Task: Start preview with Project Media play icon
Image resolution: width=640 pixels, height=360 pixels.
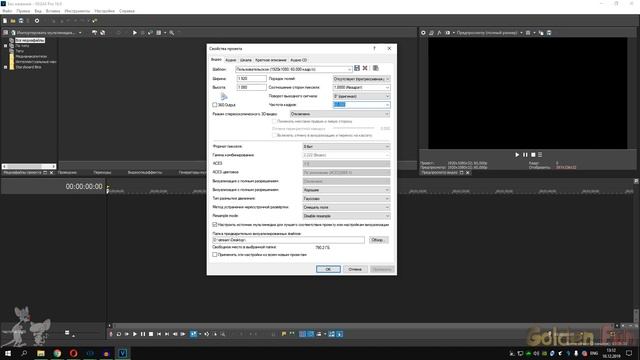Action: pos(135,33)
